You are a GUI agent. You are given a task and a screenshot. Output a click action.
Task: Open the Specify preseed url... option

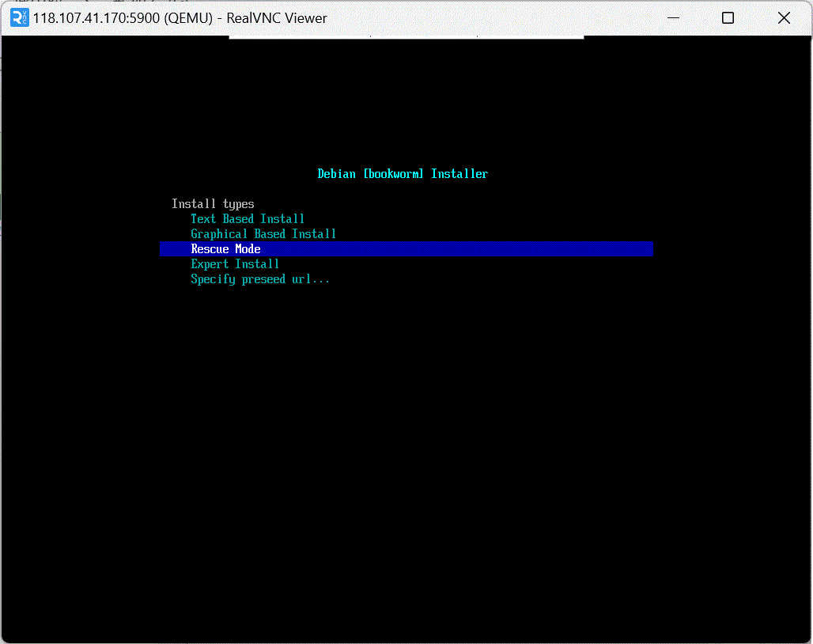260,279
